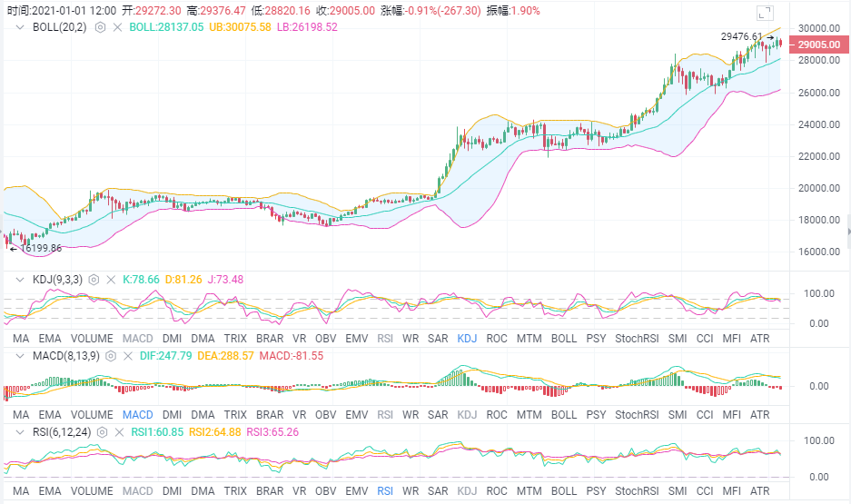Click the 29476.61 high price marker

pos(741,36)
